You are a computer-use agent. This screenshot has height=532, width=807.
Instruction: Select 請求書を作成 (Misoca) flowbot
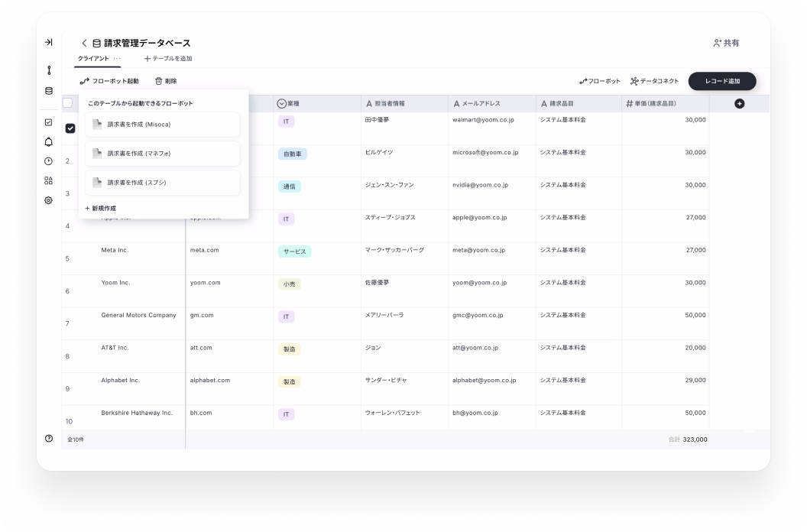click(162, 125)
